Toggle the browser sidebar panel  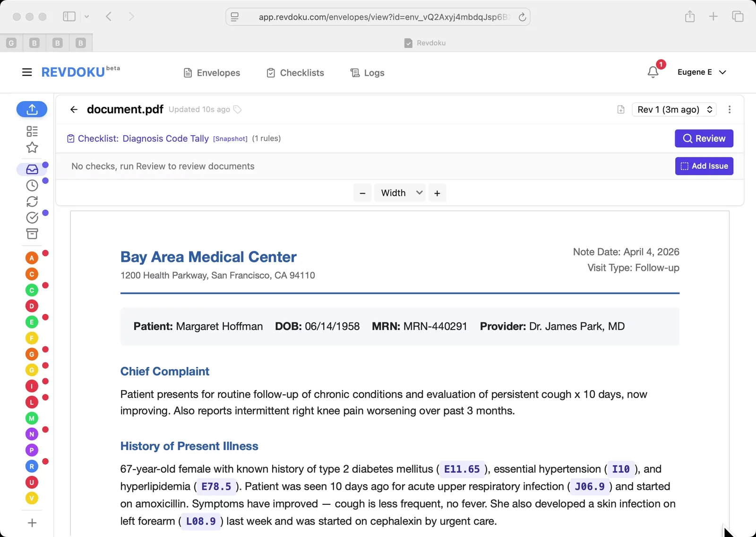point(69,16)
